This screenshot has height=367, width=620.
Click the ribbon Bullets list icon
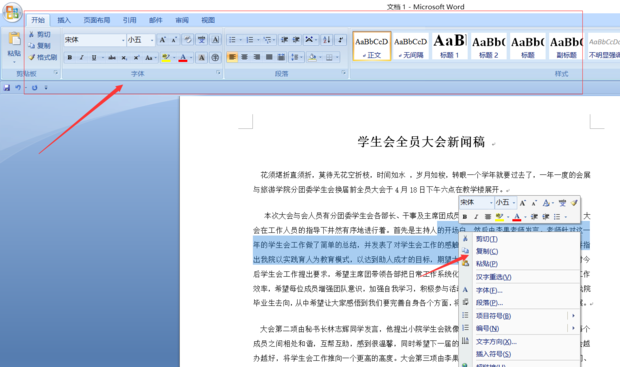[232, 40]
